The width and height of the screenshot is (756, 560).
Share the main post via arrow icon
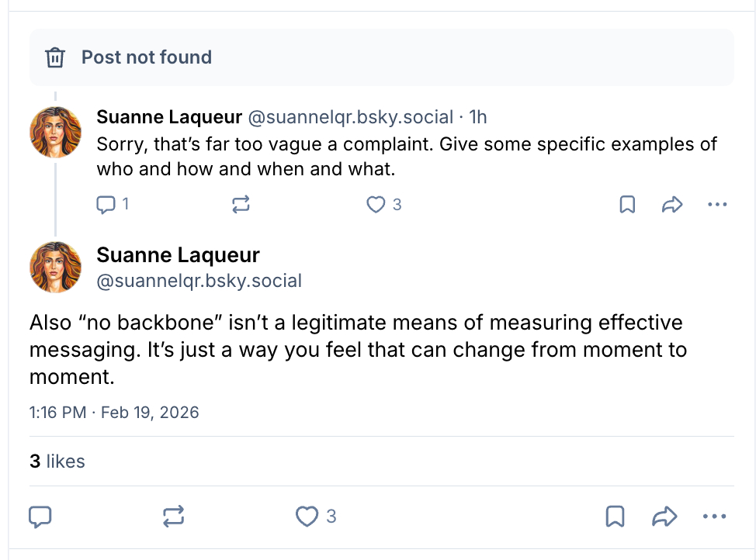coord(664,517)
